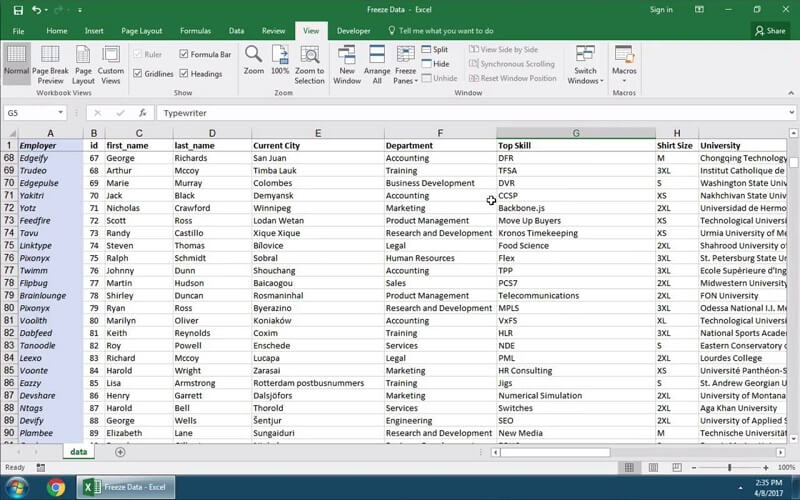This screenshot has width=800, height=500.
Task: Open a New Window
Action: pyautogui.click(x=347, y=60)
